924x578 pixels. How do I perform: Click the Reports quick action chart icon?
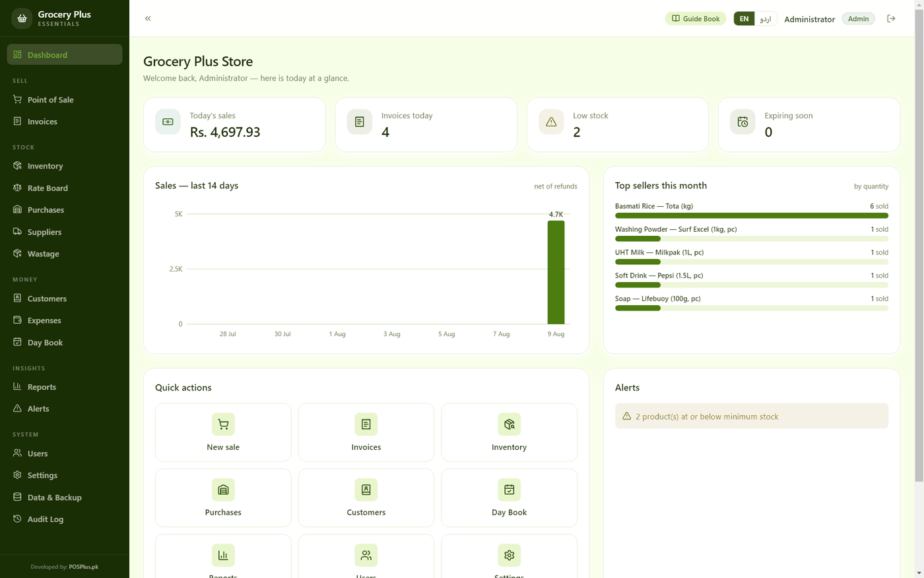point(223,555)
